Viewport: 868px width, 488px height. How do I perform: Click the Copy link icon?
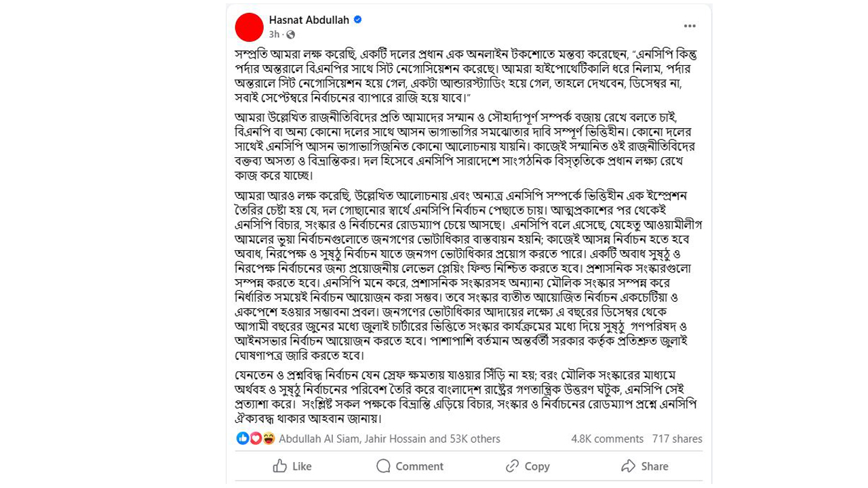pos(512,466)
